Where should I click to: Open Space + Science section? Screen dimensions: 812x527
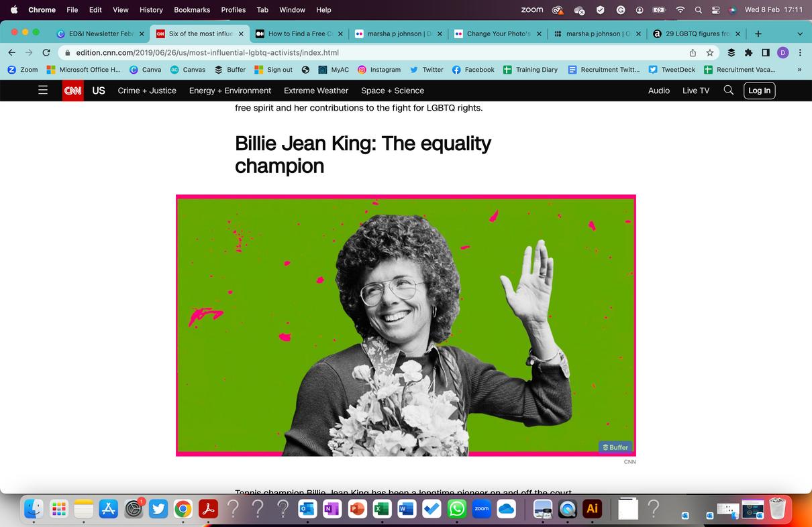(393, 91)
